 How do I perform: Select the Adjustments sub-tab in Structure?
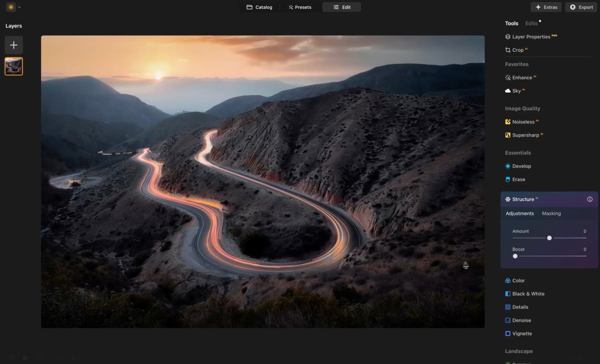pyautogui.click(x=519, y=214)
